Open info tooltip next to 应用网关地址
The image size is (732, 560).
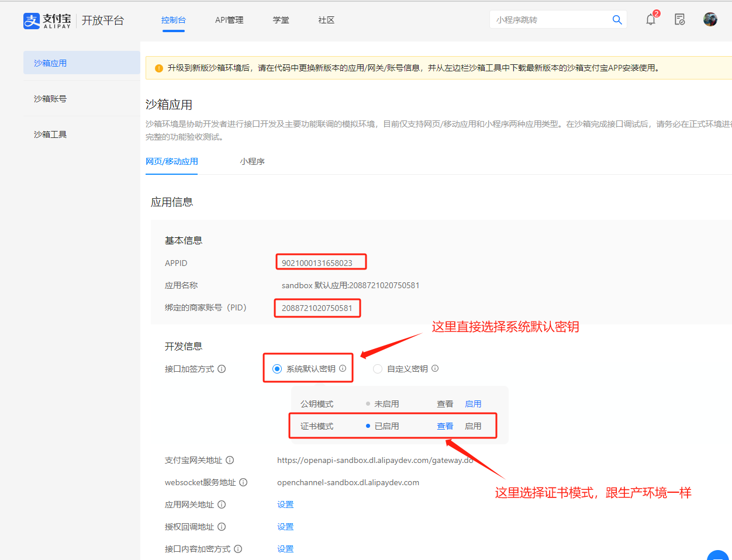click(x=221, y=504)
